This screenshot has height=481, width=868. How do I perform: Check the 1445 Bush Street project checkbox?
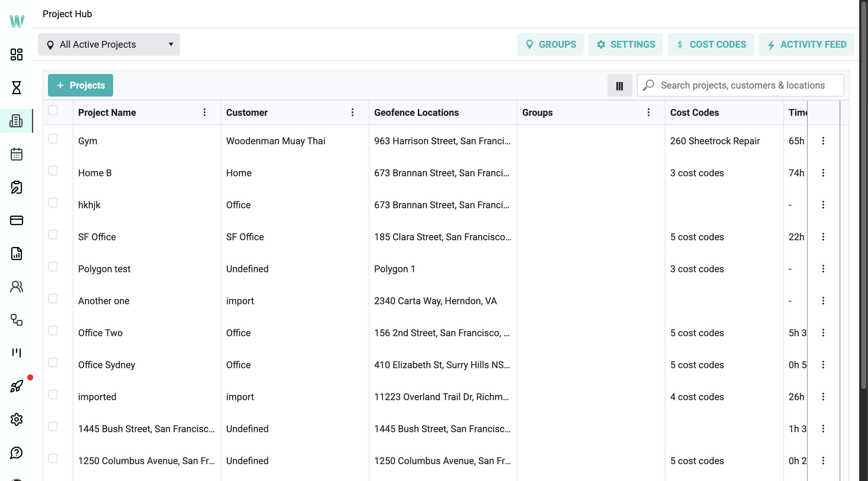tap(53, 427)
